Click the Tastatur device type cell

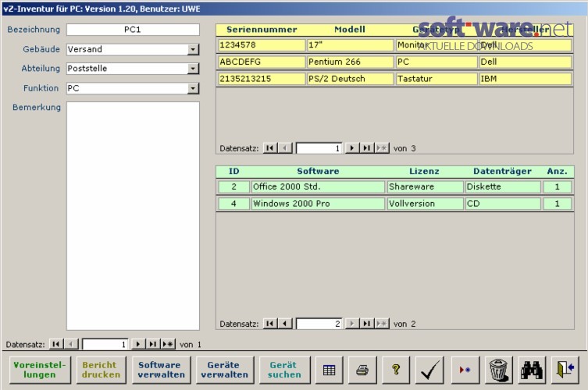tap(437, 79)
